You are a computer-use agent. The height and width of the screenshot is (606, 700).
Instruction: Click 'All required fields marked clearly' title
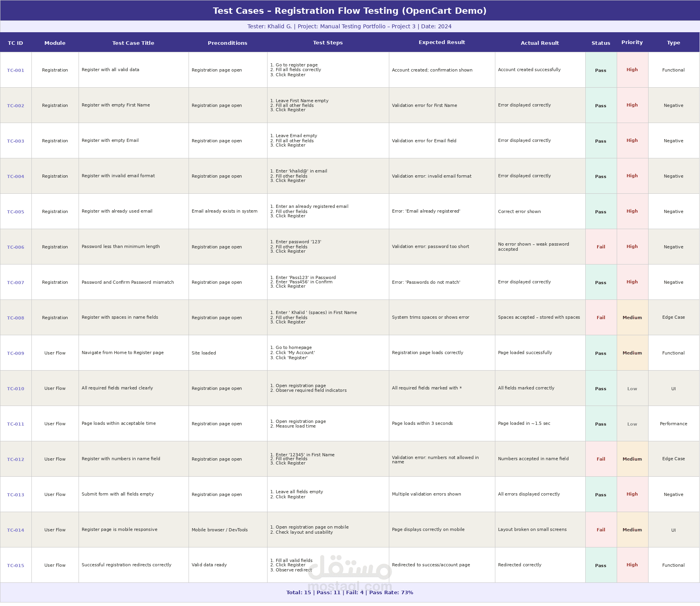pyautogui.click(x=117, y=388)
